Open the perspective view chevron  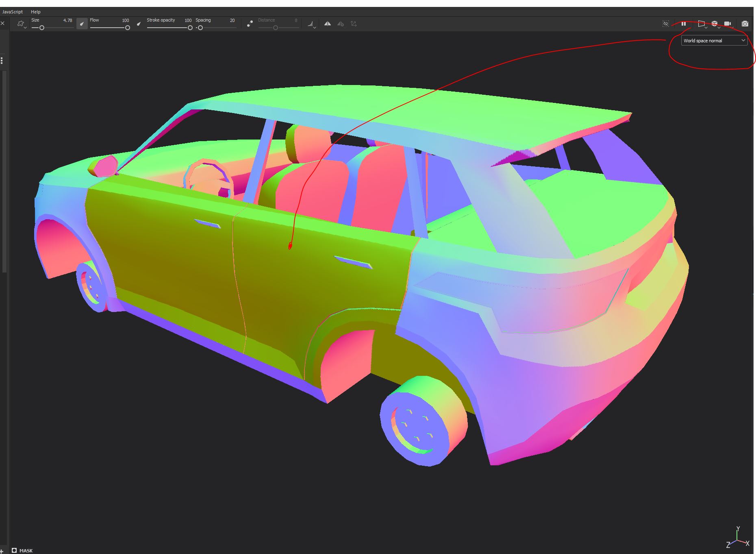coord(706,28)
